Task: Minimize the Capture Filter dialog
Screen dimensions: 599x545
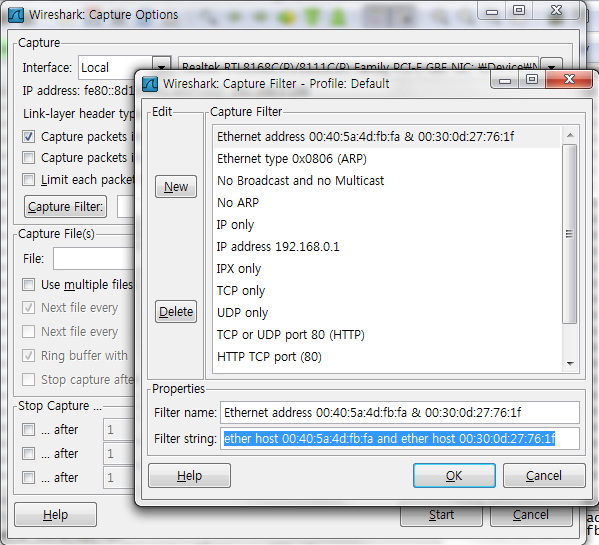Action: 505,79
